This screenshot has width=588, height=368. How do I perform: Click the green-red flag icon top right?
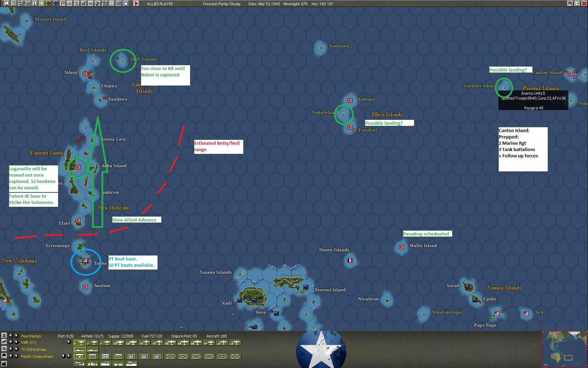pyautogui.click(x=570, y=4)
